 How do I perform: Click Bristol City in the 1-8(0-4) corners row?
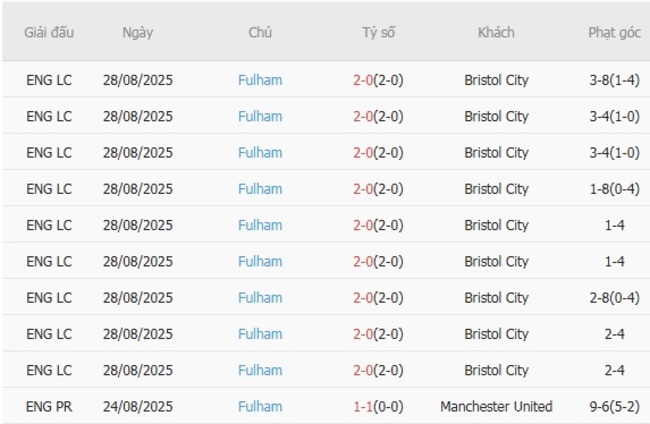click(496, 189)
